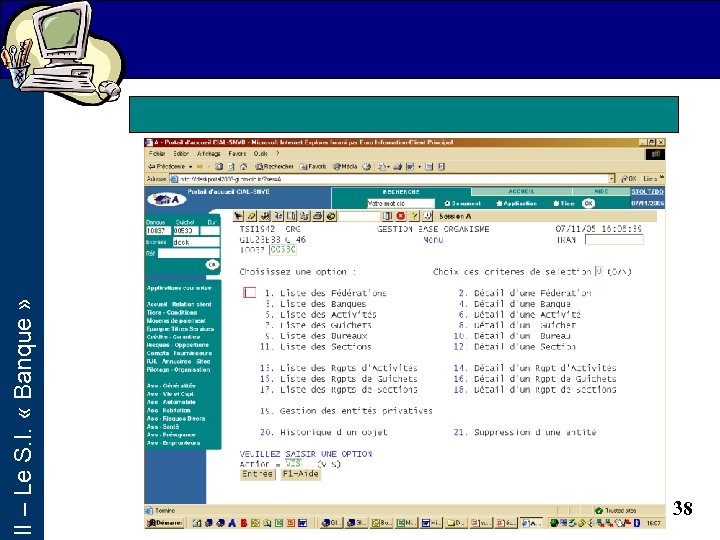
Task: Open 'Ass - Santé' sidebar link
Action: pos(163,427)
